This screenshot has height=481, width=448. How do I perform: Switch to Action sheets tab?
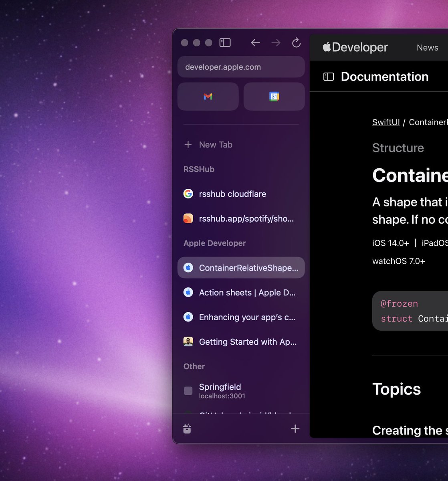pyautogui.click(x=241, y=293)
